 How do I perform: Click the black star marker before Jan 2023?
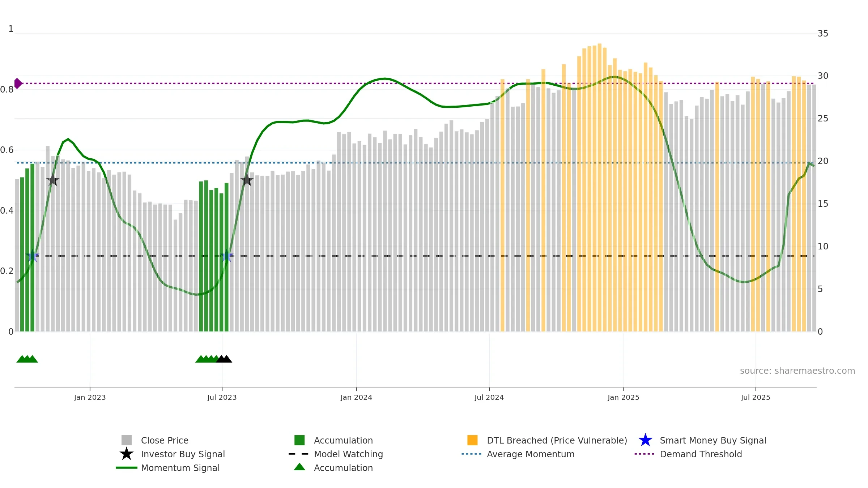tap(53, 180)
